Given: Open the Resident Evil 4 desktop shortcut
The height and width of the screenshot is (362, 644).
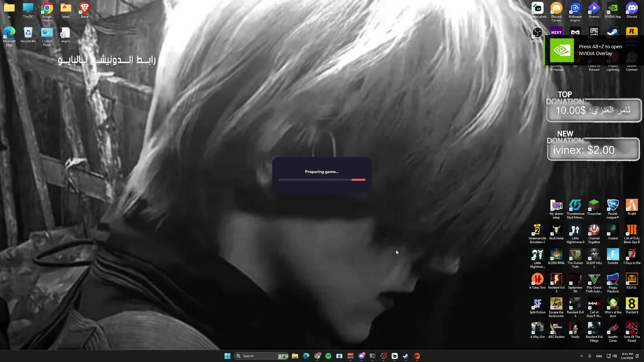Looking at the screenshot, I should (x=575, y=308).
